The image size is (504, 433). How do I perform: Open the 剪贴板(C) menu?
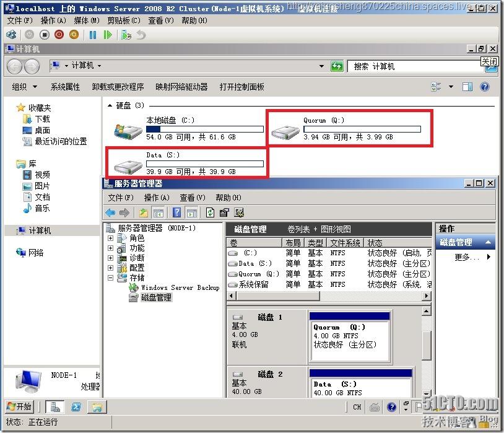(124, 20)
